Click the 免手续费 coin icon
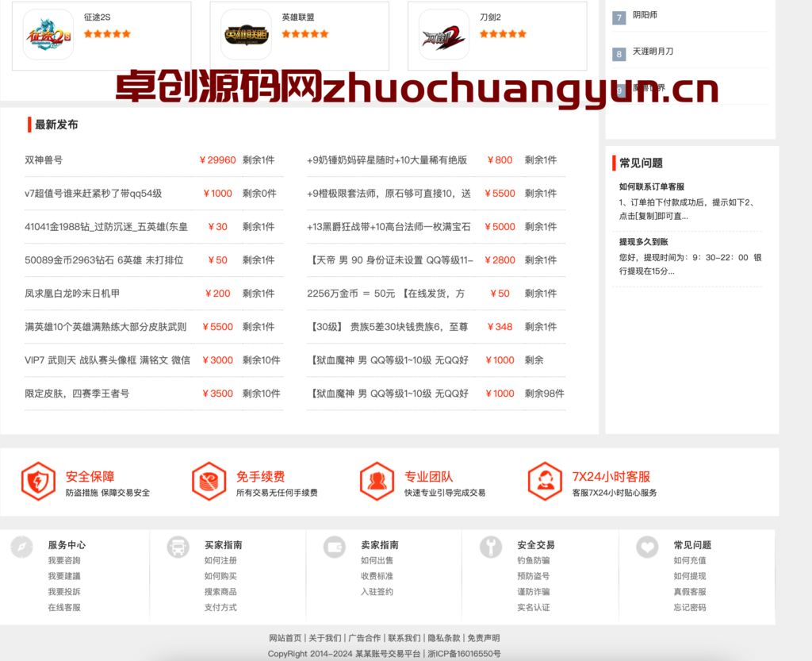Screen dimensions: 812x661 (x=209, y=481)
